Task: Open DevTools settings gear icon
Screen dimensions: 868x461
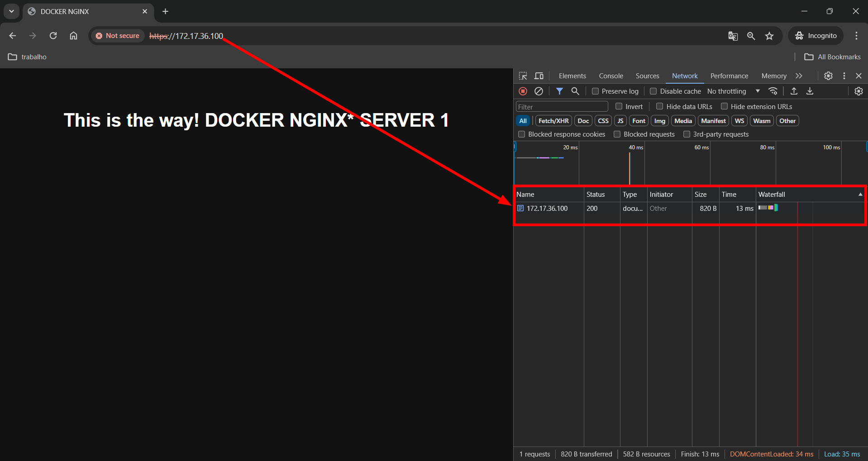Action: pos(828,76)
